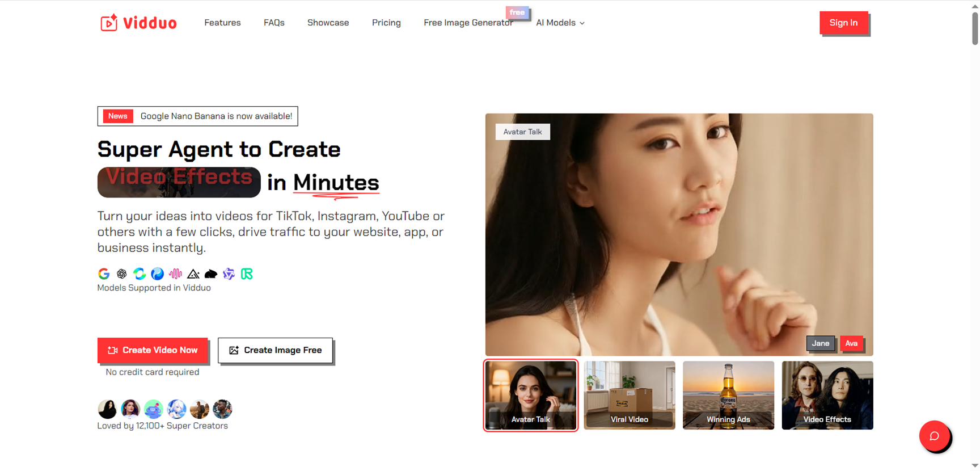Select the Video Effects thumbnail
The width and height of the screenshot is (980, 471).
point(827,396)
